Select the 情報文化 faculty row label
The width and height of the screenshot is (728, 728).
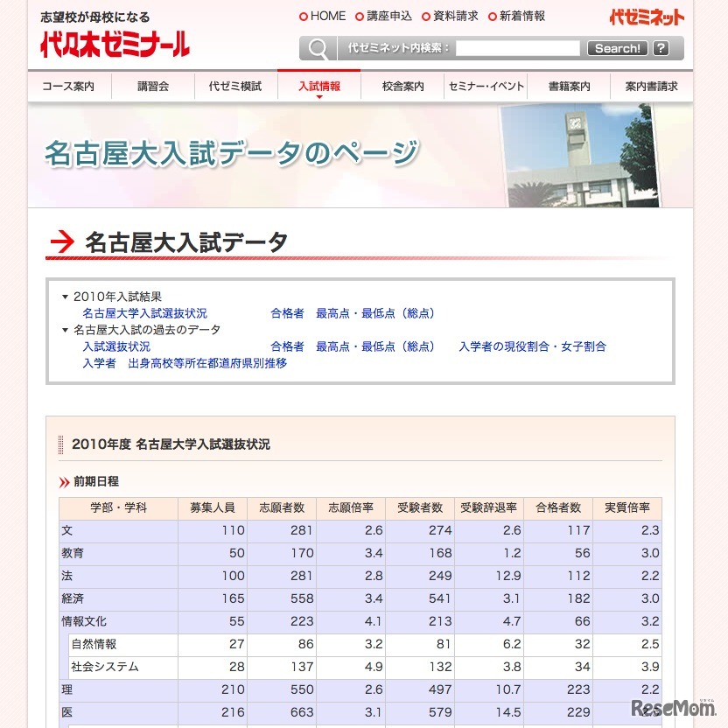coord(84,621)
